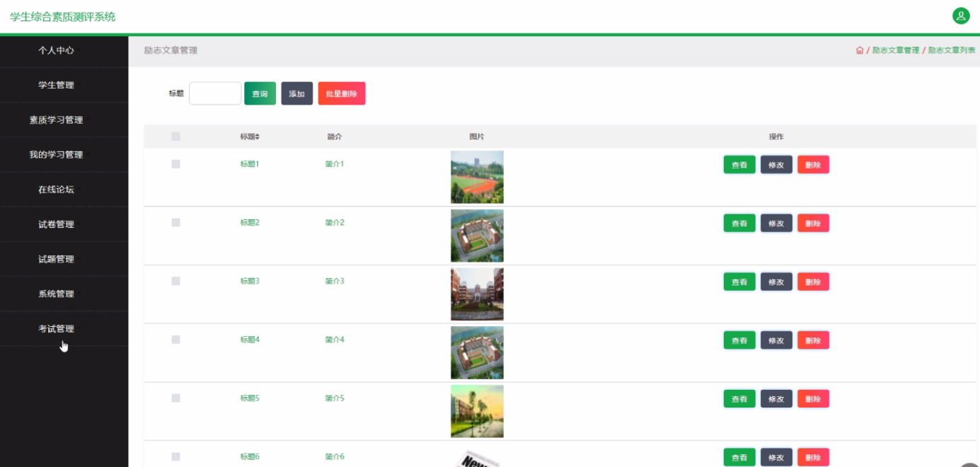Edit article 标题3 with 修改 button
This screenshot has width=980, height=467.
(x=776, y=282)
